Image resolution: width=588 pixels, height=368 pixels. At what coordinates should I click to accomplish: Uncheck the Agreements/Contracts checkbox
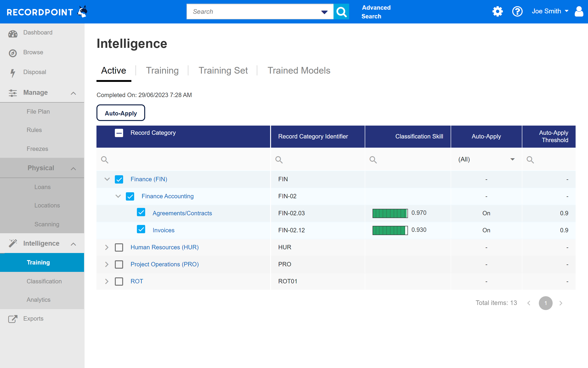point(141,212)
